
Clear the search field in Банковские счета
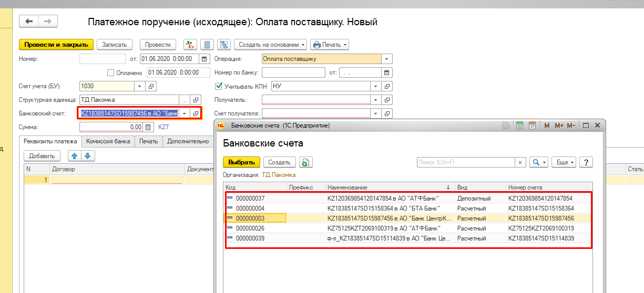coord(520,162)
